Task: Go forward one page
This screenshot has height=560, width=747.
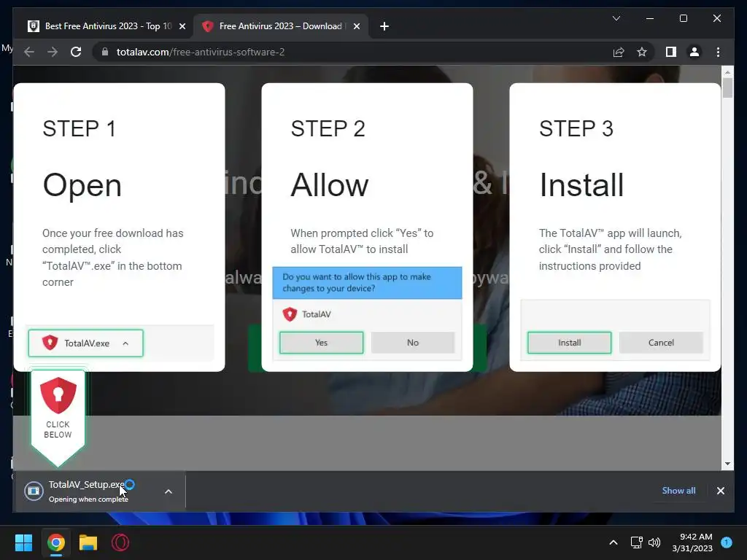Action: tap(53, 52)
